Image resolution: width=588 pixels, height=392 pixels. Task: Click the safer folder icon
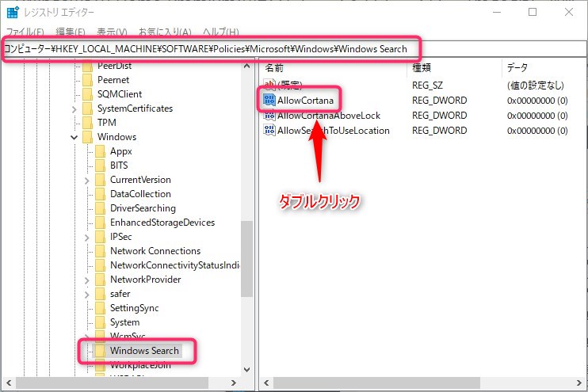(100, 294)
